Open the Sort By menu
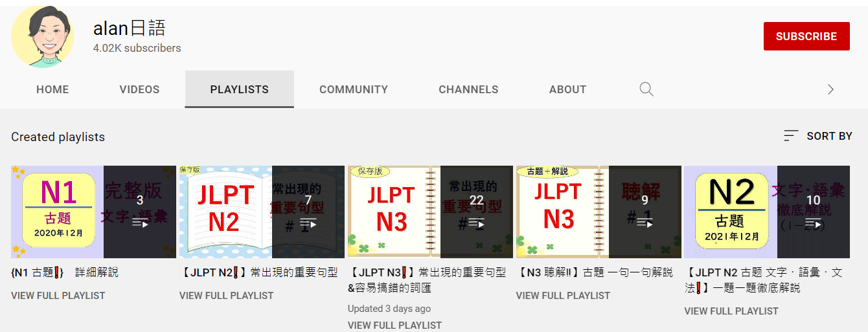This screenshot has height=332, width=868. (817, 136)
